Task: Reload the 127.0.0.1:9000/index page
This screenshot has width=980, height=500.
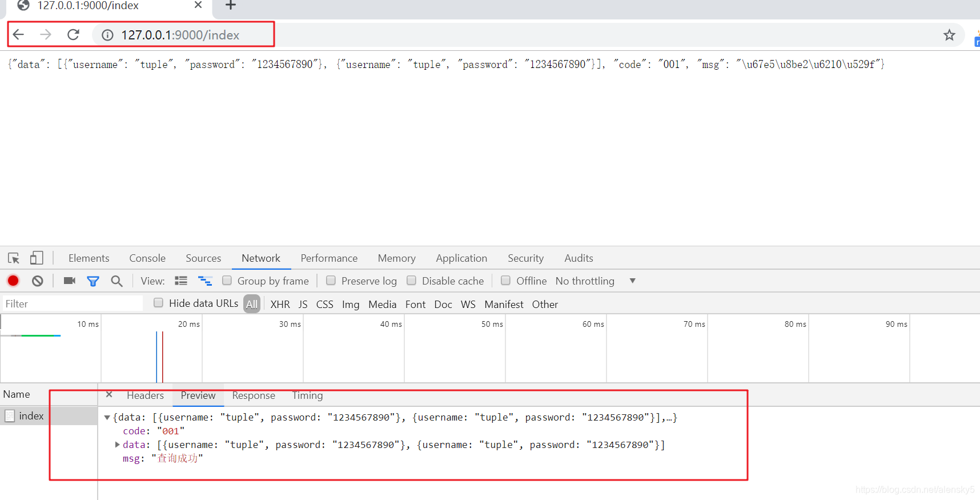Action: 73,35
